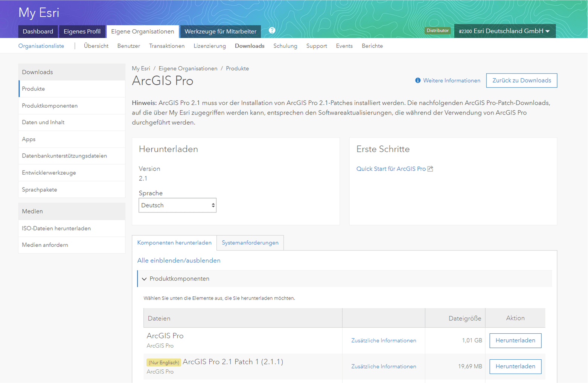This screenshot has width=588, height=383.
Task: Open the Sprache dropdown set to Deutsch
Action: (177, 205)
